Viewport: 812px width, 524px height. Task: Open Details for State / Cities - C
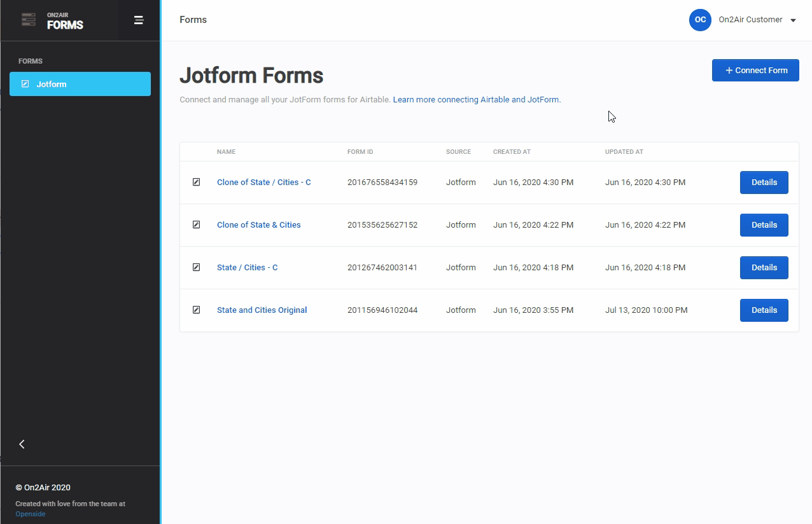tap(764, 268)
